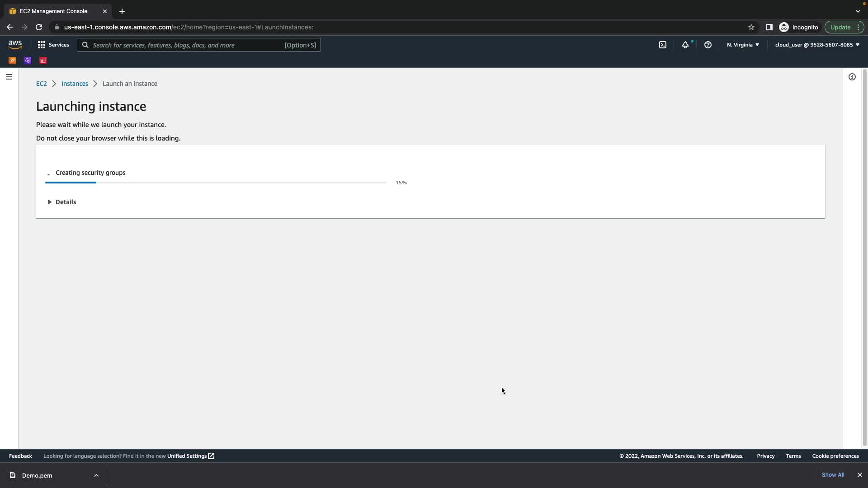Click the help question mark icon
This screenshot has height=488, width=868.
(708, 45)
